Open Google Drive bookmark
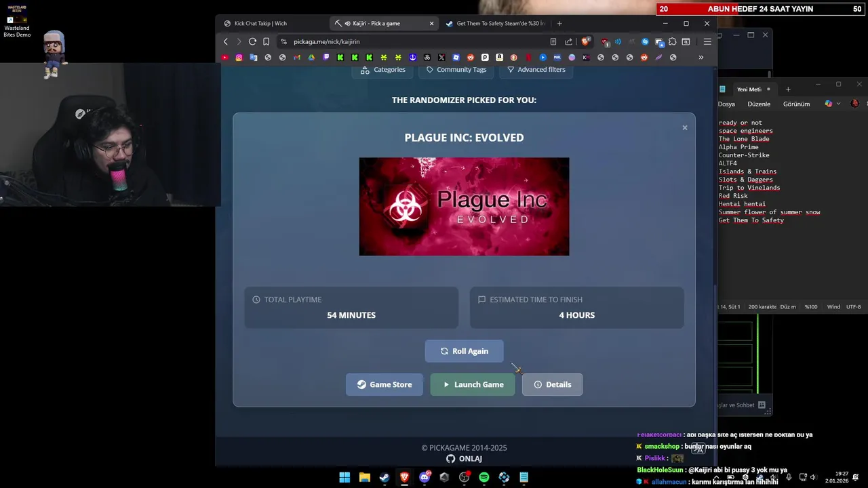 311,58
